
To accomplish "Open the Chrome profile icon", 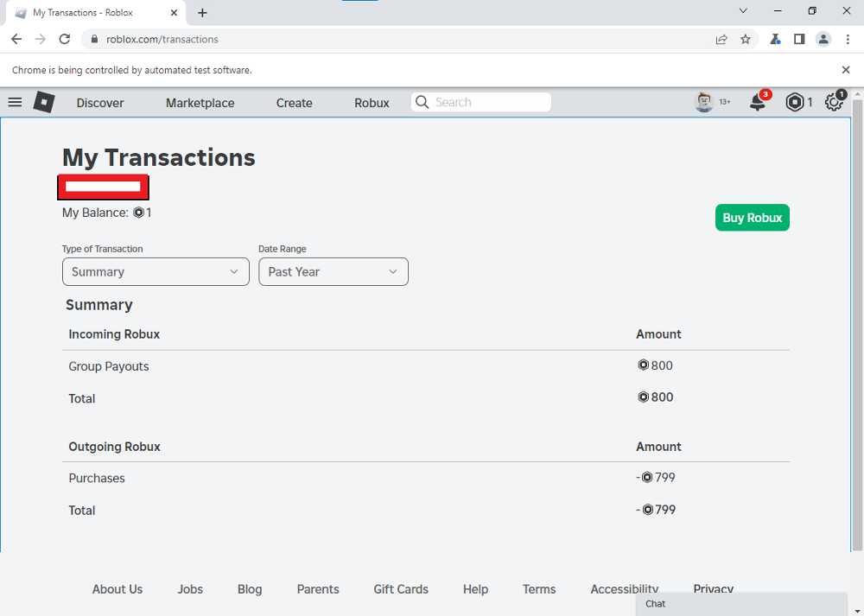I will click(823, 39).
